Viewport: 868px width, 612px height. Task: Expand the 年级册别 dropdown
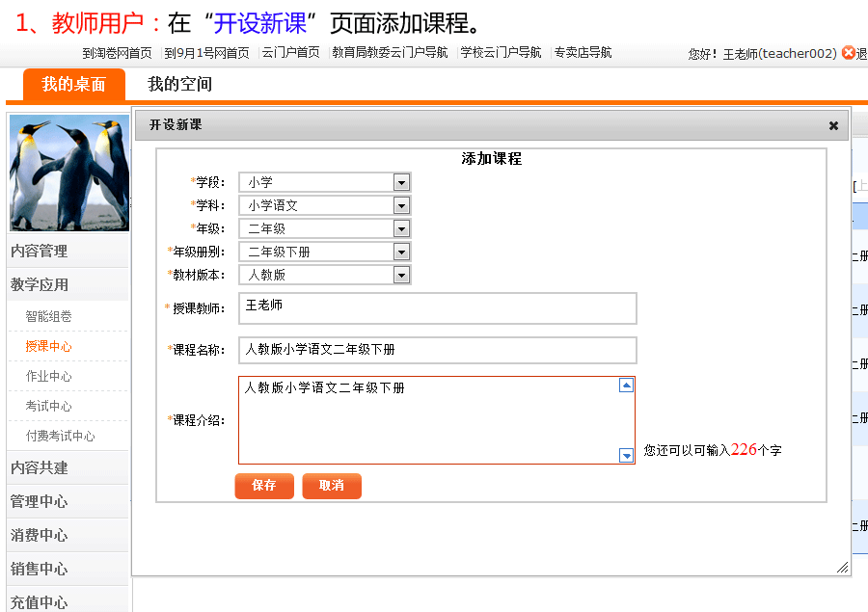pyautogui.click(x=401, y=252)
